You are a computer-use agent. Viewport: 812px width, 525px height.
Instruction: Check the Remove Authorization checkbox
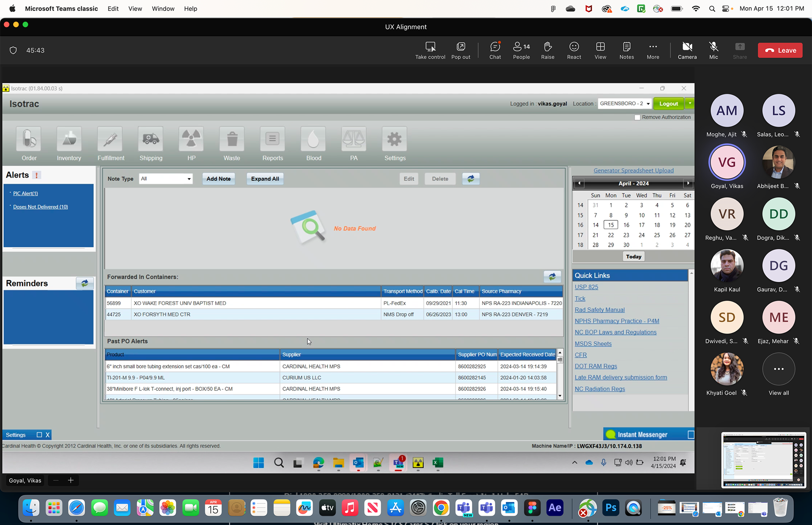(x=637, y=118)
